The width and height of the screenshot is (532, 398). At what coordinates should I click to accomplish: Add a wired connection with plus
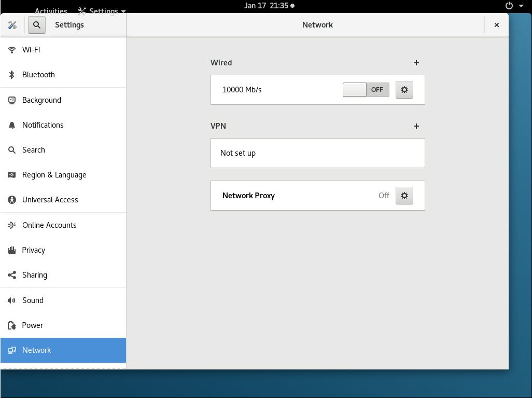[416, 63]
